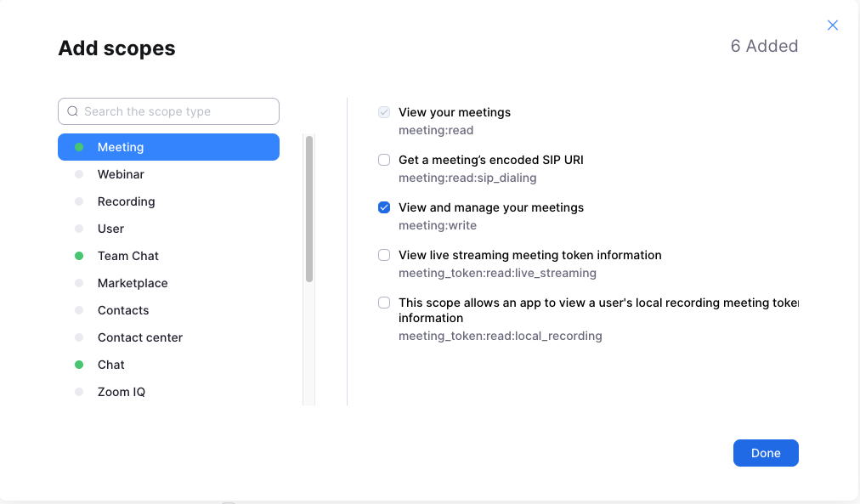
Task: Enable local recording meeting token scope
Action: [384, 303]
